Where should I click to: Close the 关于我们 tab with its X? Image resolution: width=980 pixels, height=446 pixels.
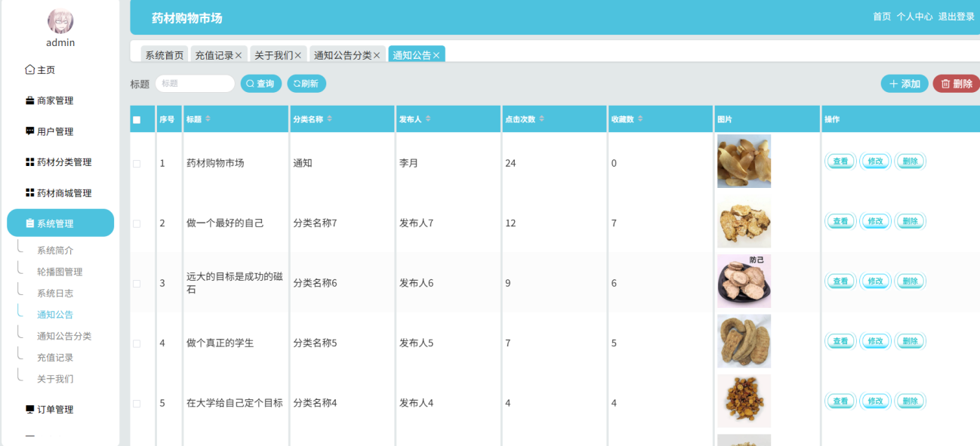coord(298,56)
